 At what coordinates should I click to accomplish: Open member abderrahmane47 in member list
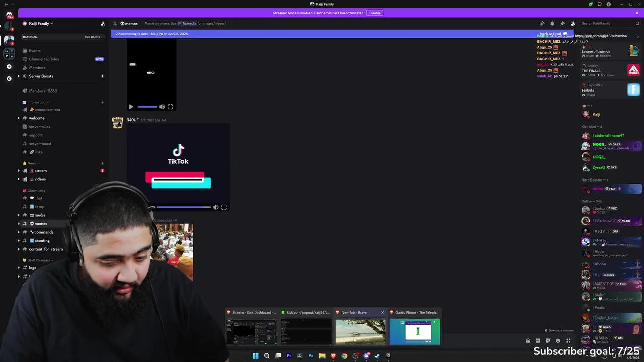pos(611,135)
